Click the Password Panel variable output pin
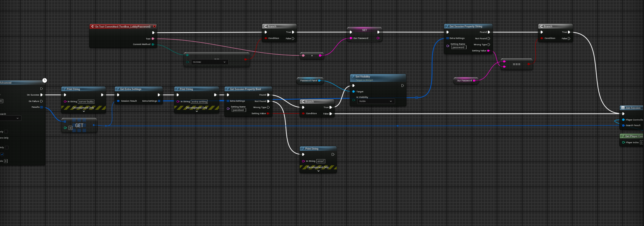The width and height of the screenshot is (644, 226). point(319,81)
